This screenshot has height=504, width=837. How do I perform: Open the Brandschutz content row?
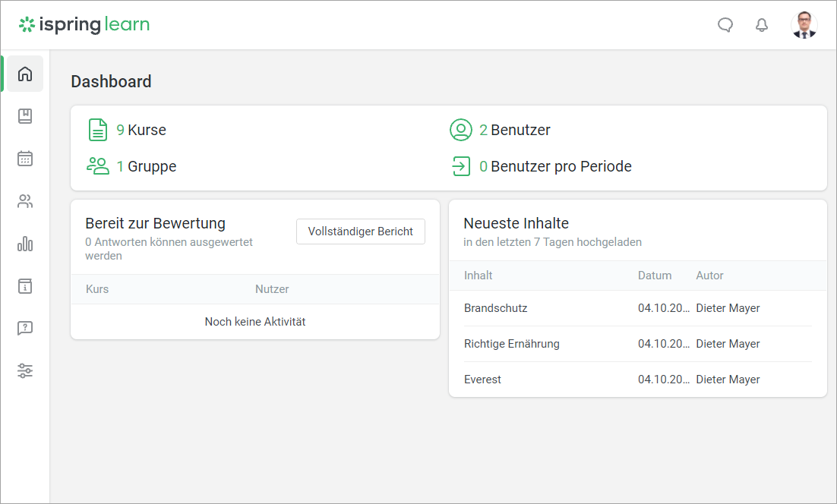tap(496, 308)
